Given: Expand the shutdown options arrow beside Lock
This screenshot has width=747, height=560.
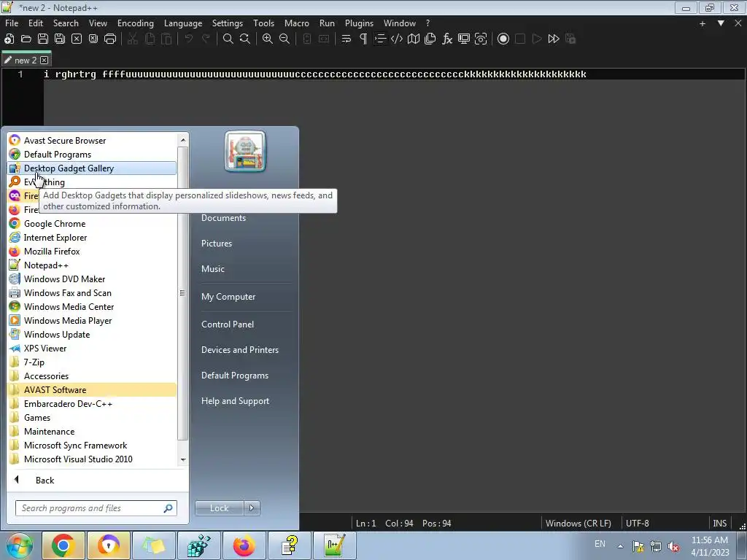Looking at the screenshot, I should click(252, 508).
